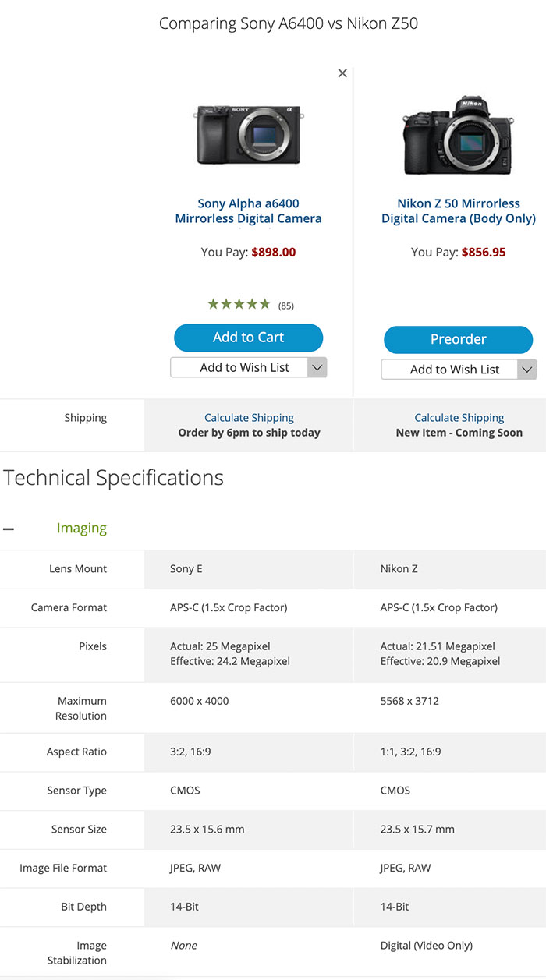Click the Sony a6400 camera image
546x980 pixels.
(x=248, y=134)
